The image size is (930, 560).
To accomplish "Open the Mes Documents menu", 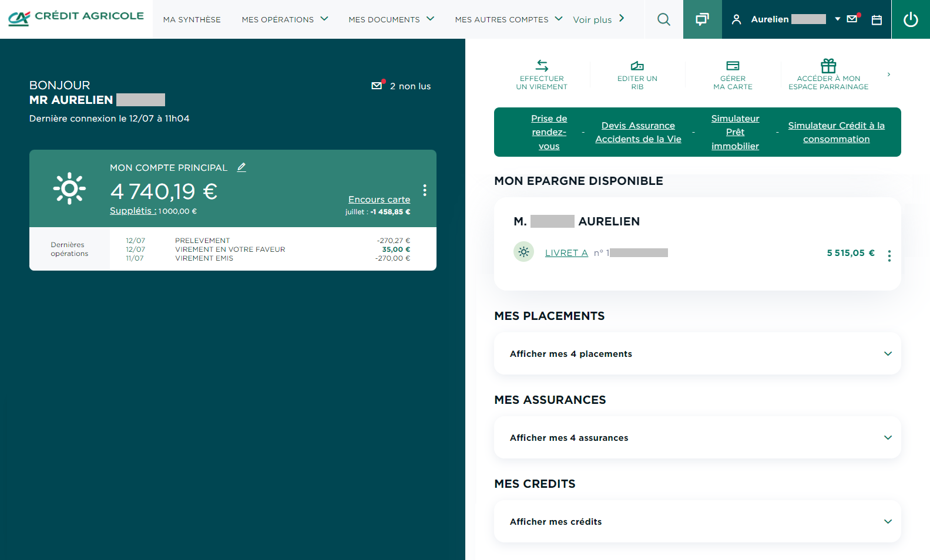I will (x=391, y=19).
